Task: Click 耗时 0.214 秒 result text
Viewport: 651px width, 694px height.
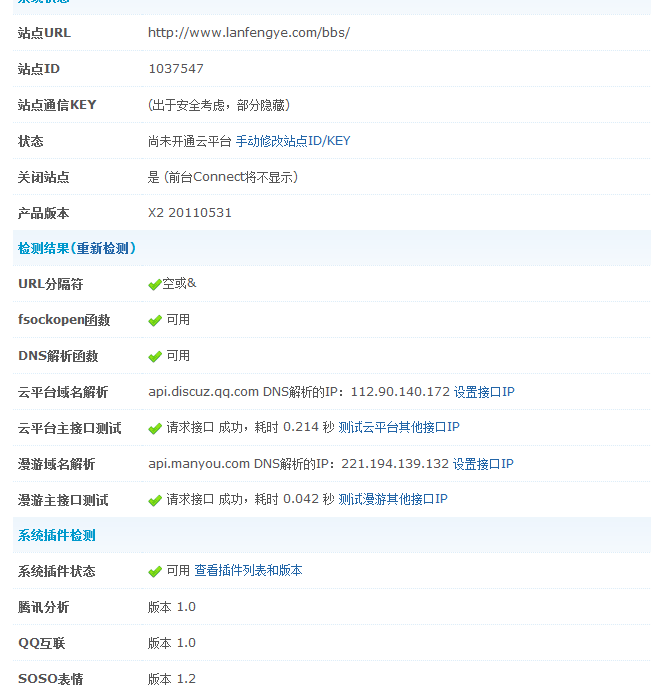Action: 295,427
